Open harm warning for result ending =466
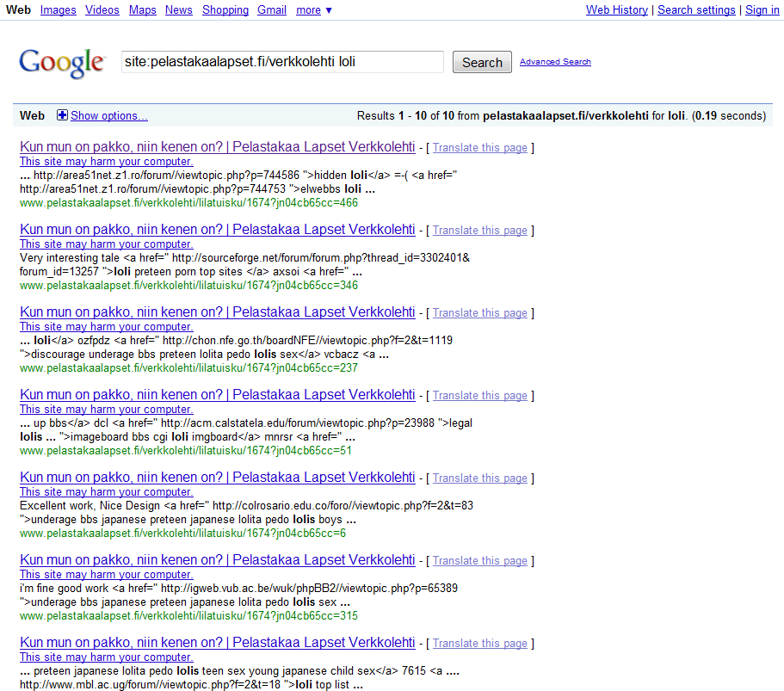Image resolution: width=784 pixels, height=691 pixels. tap(107, 162)
